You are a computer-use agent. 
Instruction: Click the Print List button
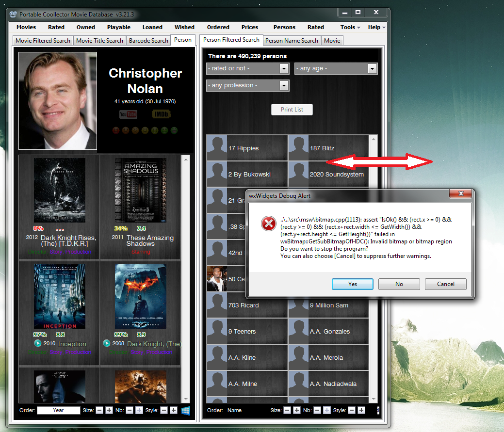tap(292, 110)
